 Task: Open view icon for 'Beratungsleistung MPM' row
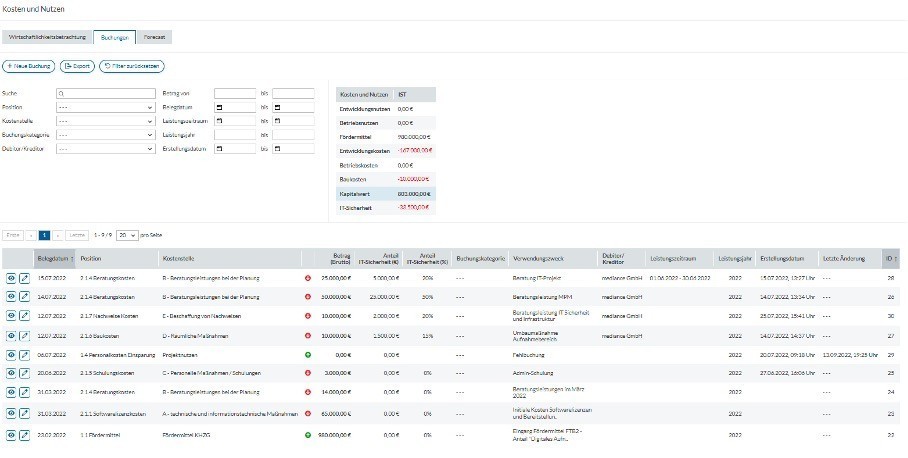[11, 297]
